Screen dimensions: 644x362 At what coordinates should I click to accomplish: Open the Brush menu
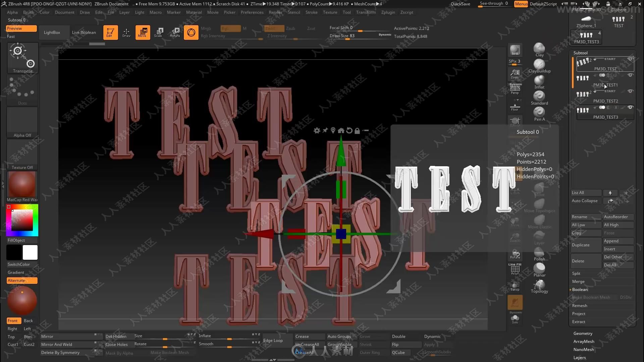[29, 12]
